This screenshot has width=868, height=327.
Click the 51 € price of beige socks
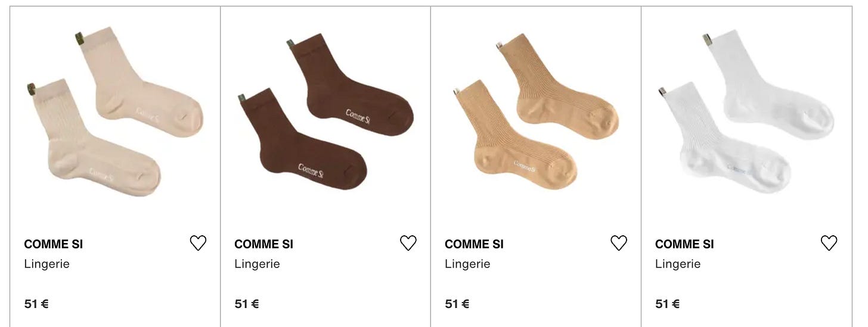36,304
